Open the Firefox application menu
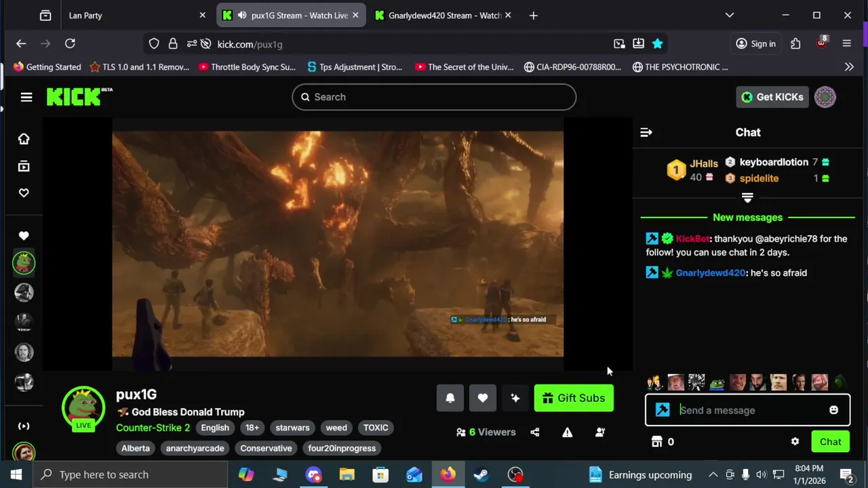This screenshot has height=488, width=868. pyautogui.click(x=846, y=43)
